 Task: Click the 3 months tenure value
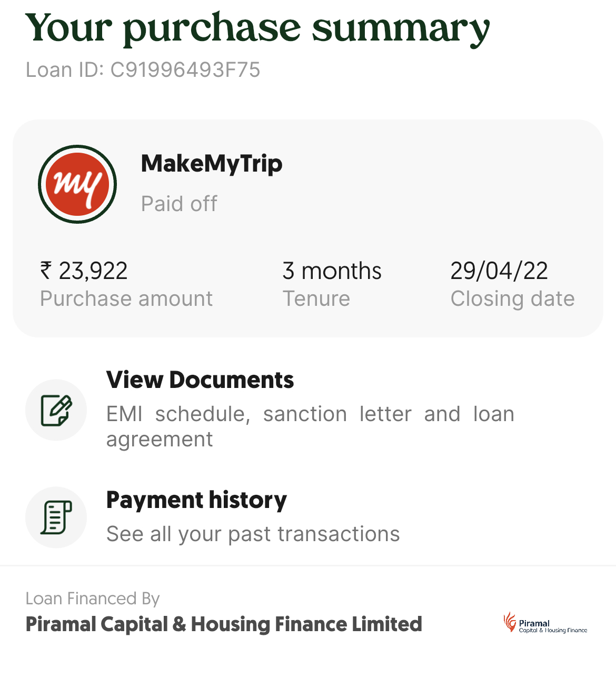(x=332, y=271)
